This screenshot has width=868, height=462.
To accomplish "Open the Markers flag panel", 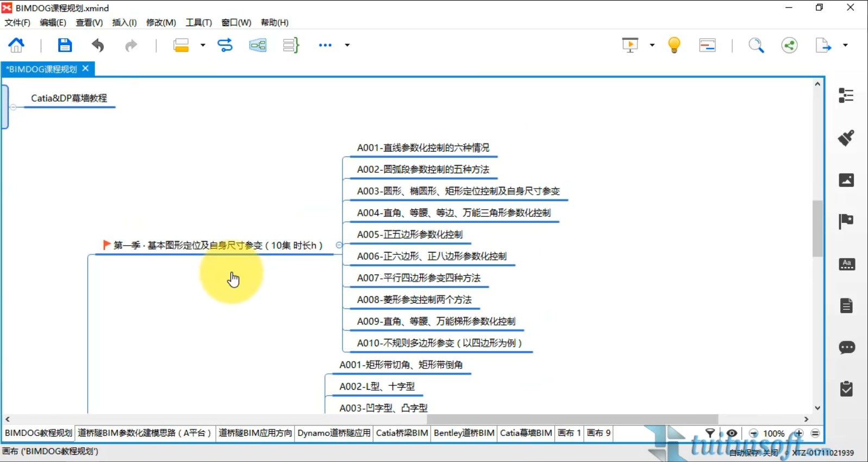I will [x=846, y=221].
